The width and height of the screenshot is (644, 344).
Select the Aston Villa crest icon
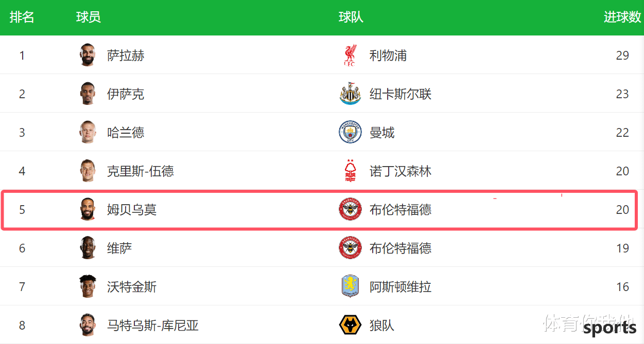350,286
